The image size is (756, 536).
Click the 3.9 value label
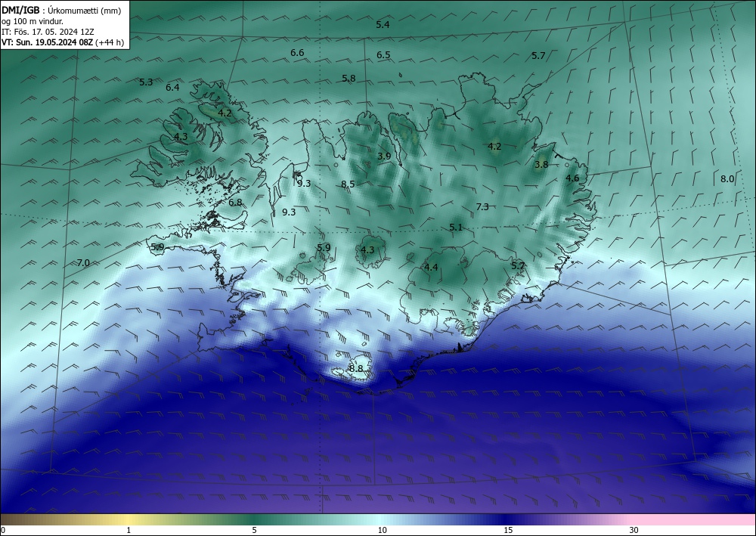(x=384, y=156)
